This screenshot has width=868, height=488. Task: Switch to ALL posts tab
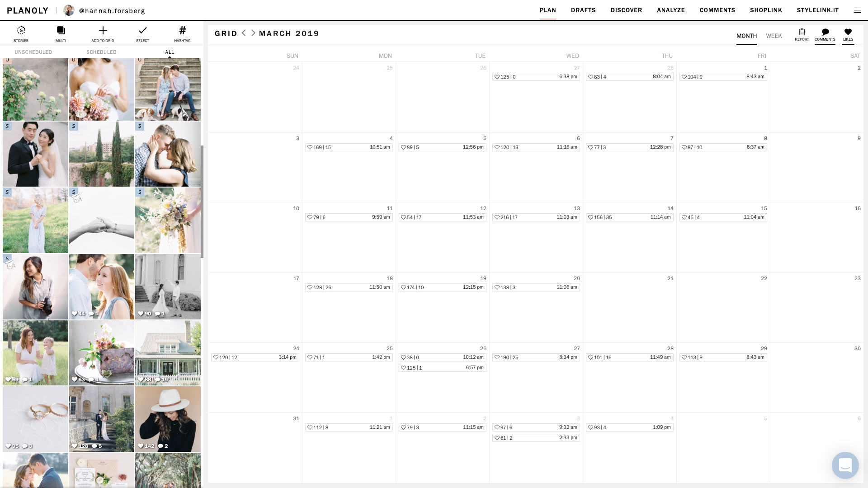point(170,52)
